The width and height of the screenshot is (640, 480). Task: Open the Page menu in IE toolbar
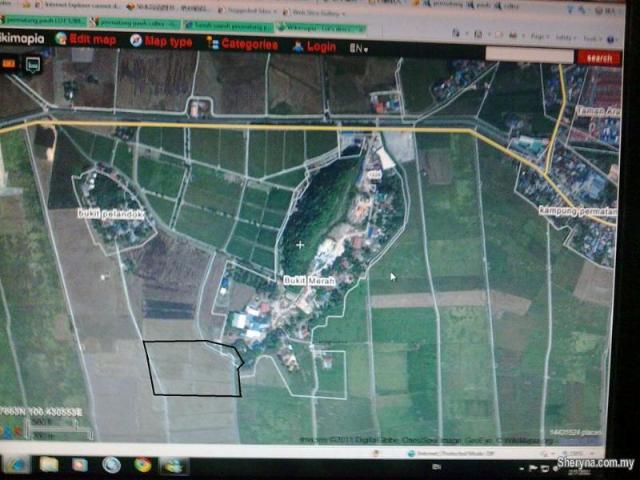[x=539, y=37]
